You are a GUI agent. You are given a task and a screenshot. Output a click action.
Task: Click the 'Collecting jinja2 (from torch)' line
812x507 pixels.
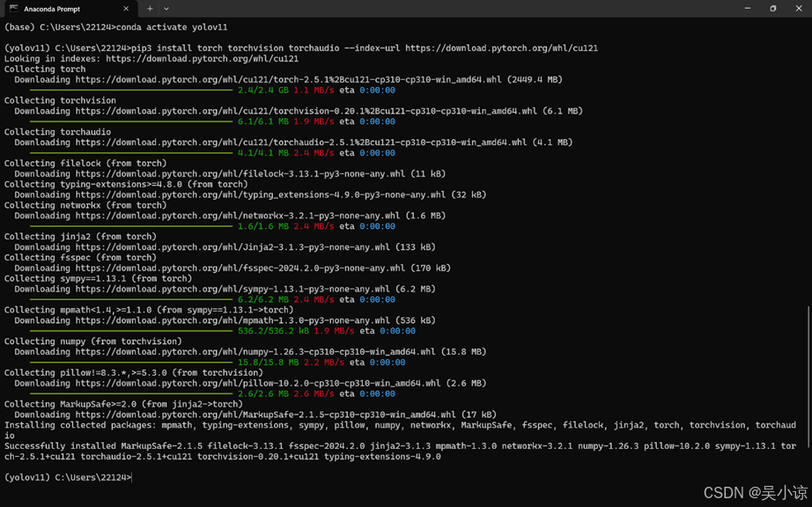[80, 237]
